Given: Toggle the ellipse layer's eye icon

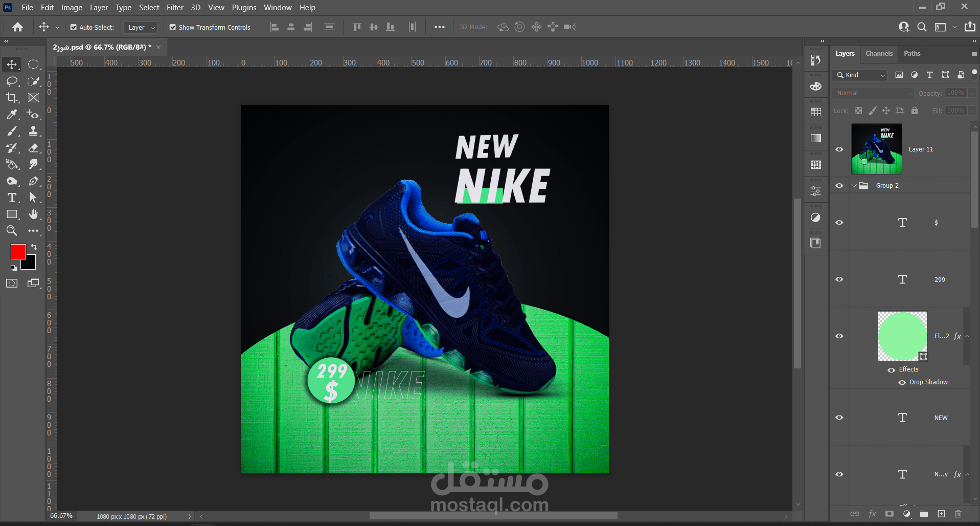Looking at the screenshot, I should coord(839,336).
